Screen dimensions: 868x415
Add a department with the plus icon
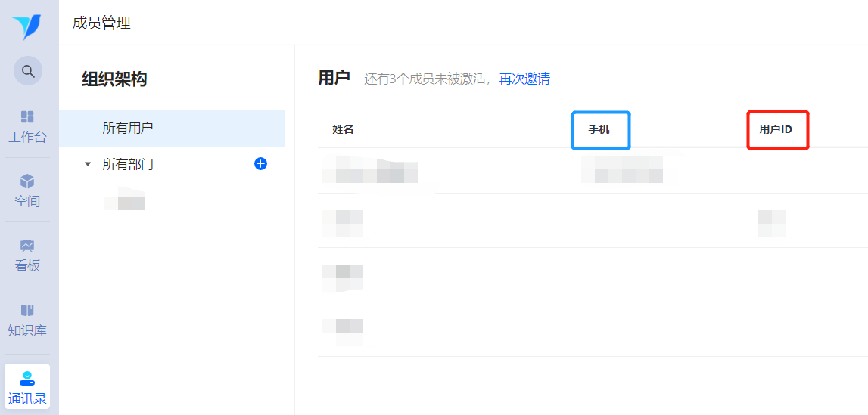[260, 163]
